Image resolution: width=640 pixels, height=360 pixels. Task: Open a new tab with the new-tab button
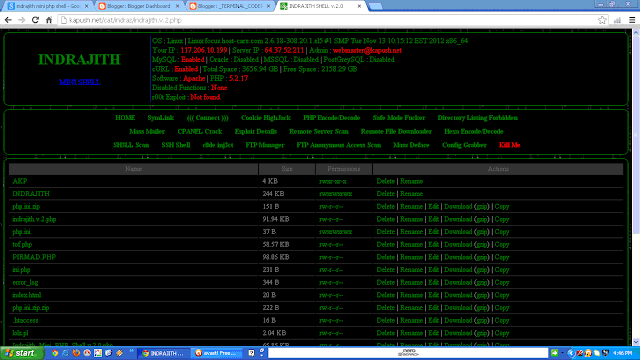tap(376, 6)
